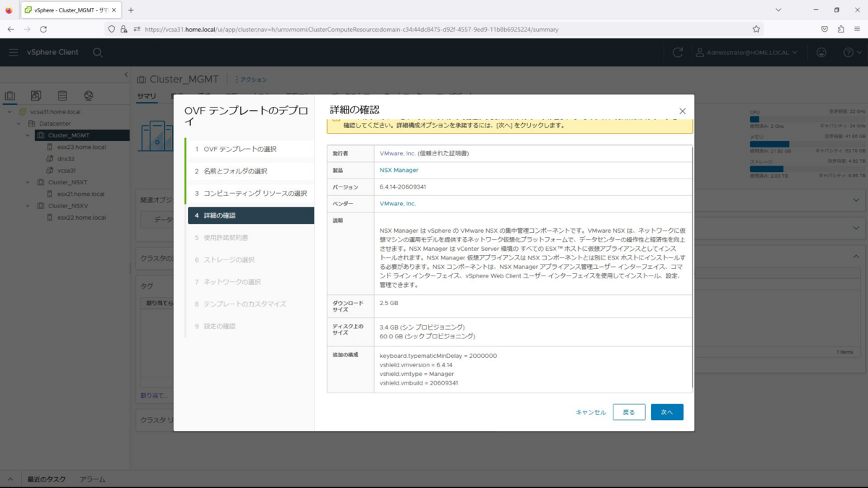Open the Administrator@HOME.LOCAL user dropdown

[x=747, y=53]
